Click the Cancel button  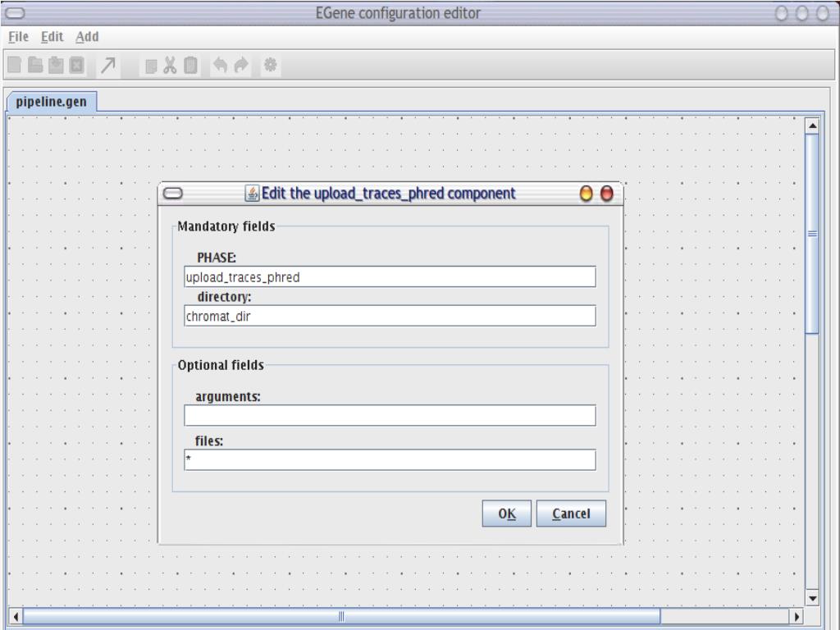point(571,514)
